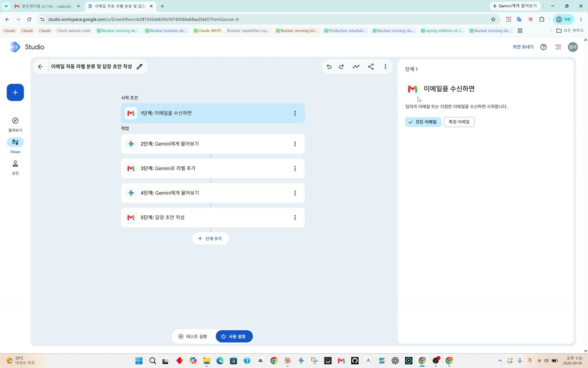
Task: Open a new browser tab
Action: click(162, 6)
